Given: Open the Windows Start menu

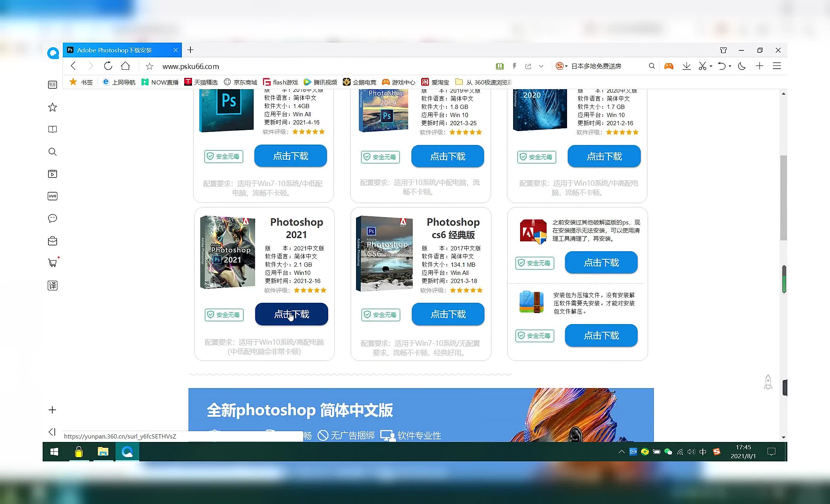Looking at the screenshot, I should pyautogui.click(x=54, y=452).
